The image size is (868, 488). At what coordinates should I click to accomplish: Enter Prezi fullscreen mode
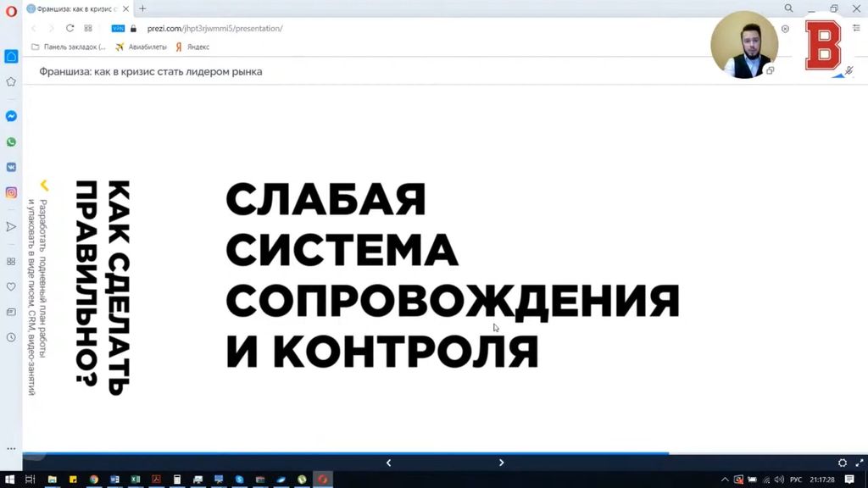click(860, 463)
